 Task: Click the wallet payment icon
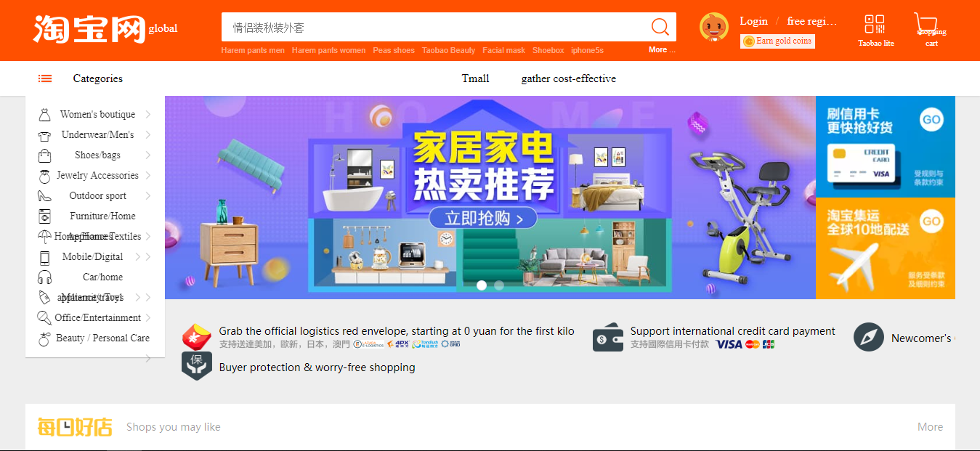[608, 338]
